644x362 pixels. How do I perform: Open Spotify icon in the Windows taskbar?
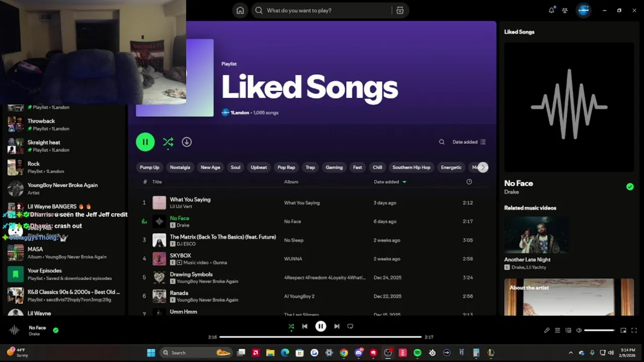[417, 353]
